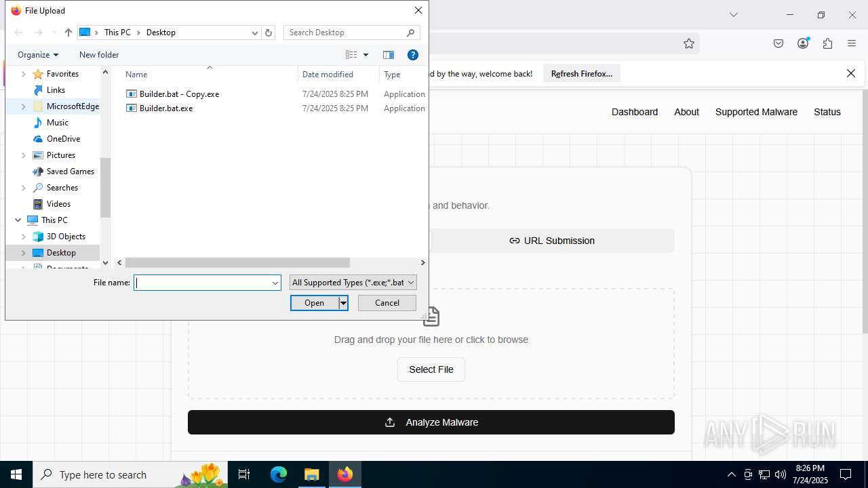Screen dimensions: 868x488
Task: Cancel the File Upload dialog
Action: pos(387,303)
